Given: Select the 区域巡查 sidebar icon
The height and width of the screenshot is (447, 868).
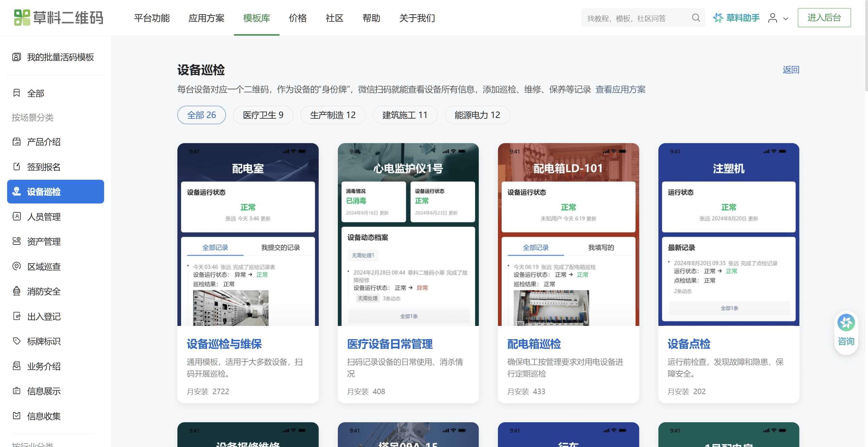Looking at the screenshot, I should pos(17,266).
